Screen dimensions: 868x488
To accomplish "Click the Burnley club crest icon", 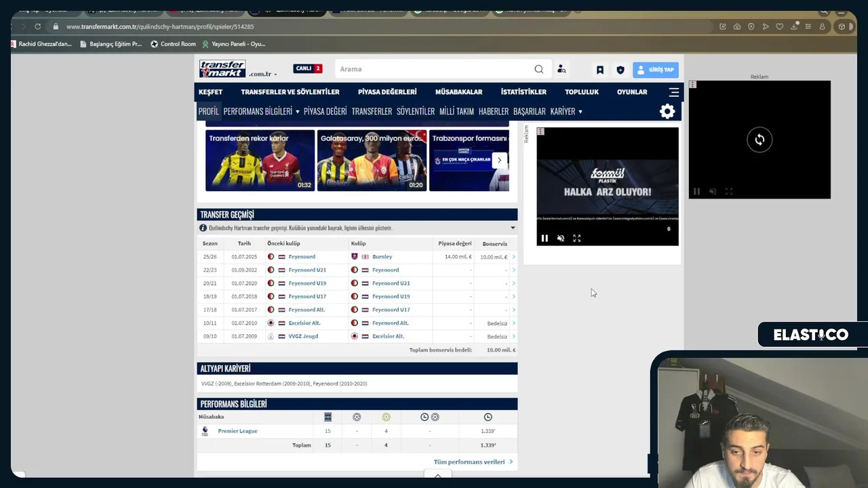I will click(354, 257).
